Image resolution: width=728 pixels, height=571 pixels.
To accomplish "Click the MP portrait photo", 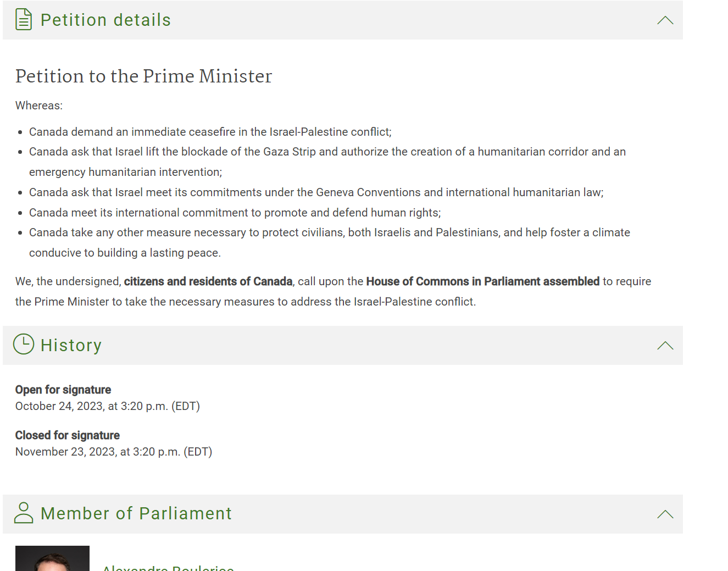I will [x=52, y=558].
